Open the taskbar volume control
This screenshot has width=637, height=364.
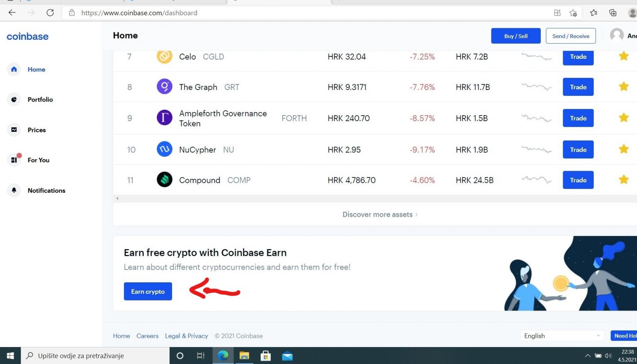(x=608, y=356)
